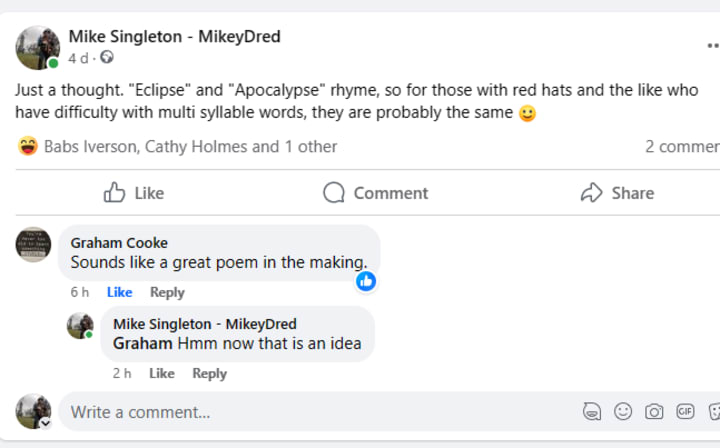720x448 pixels.
Task: Open Mike Singleton's post author profile picture
Action: point(37,47)
